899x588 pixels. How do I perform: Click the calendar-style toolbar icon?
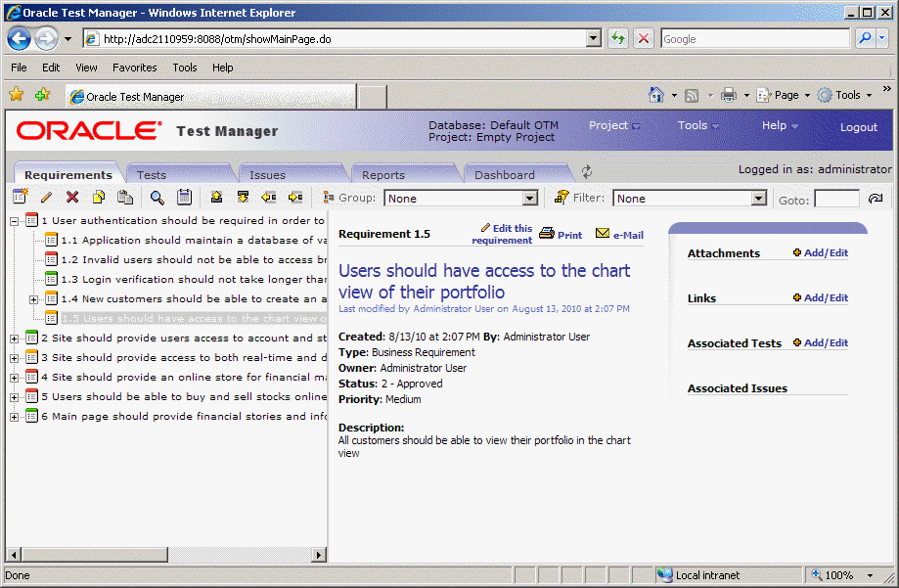(x=184, y=197)
